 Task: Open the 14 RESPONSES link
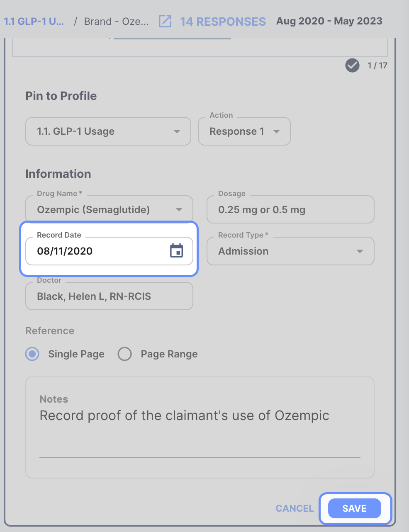pos(223,21)
